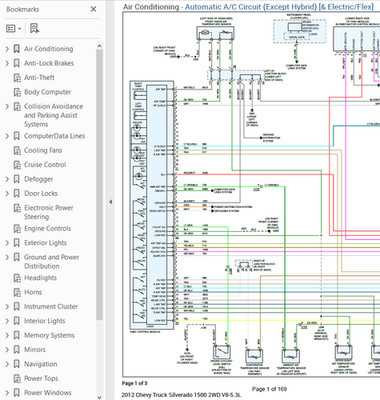This screenshot has height=400, width=380.
Task: Open the Anti-Theft bookmark
Action: (x=39, y=78)
